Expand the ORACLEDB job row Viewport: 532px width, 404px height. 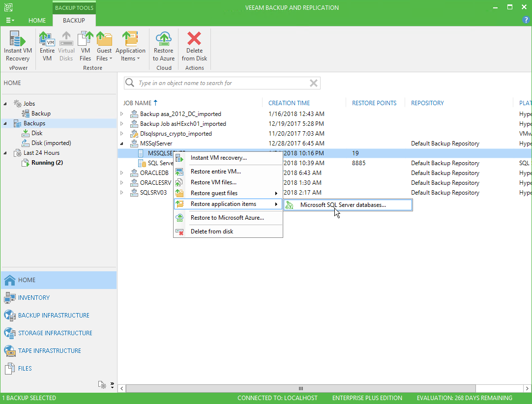[x=122, y=173]
